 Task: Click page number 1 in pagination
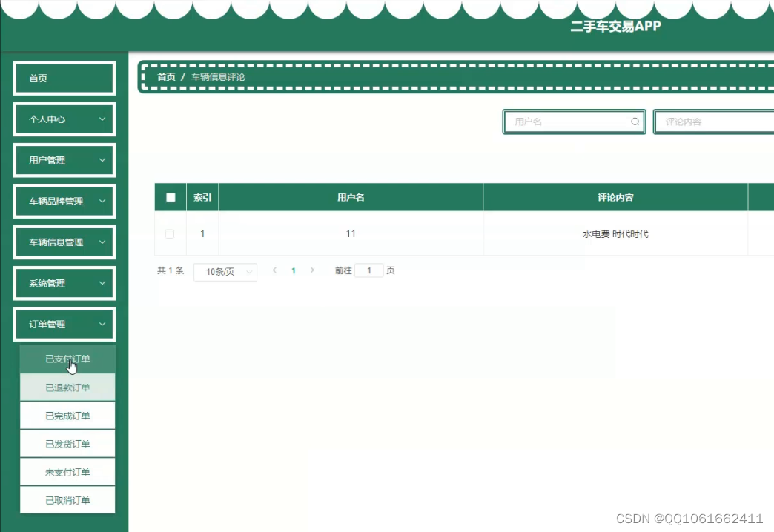pos(293,270)
